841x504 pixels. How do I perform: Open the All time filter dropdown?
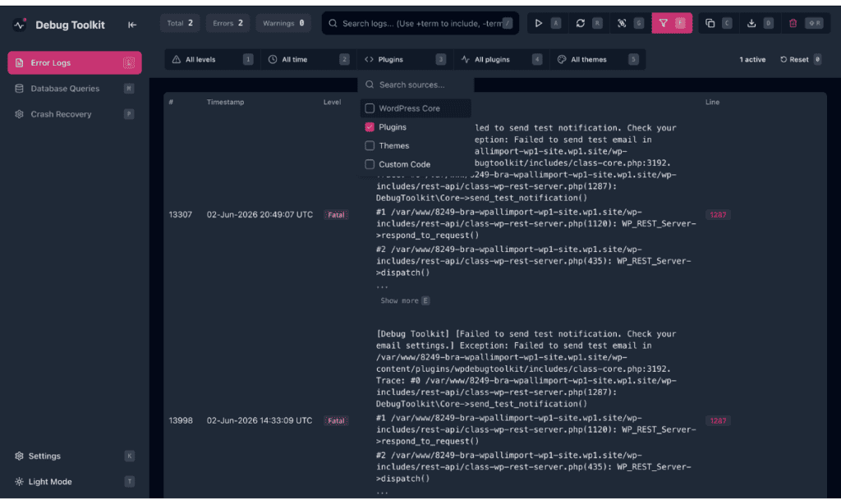(309, 60)
